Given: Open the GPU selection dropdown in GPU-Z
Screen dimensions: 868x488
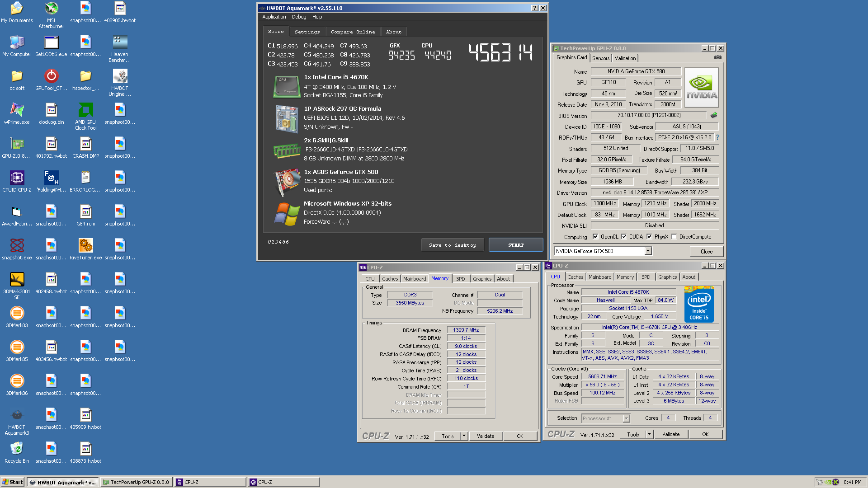Looking at the screenshot, I should [648, 251].
